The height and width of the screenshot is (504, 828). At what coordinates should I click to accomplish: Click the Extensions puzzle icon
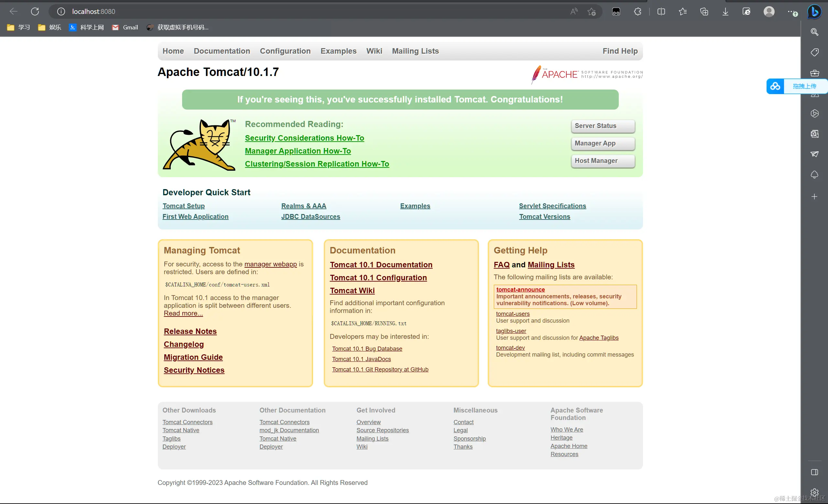(637, 12)
